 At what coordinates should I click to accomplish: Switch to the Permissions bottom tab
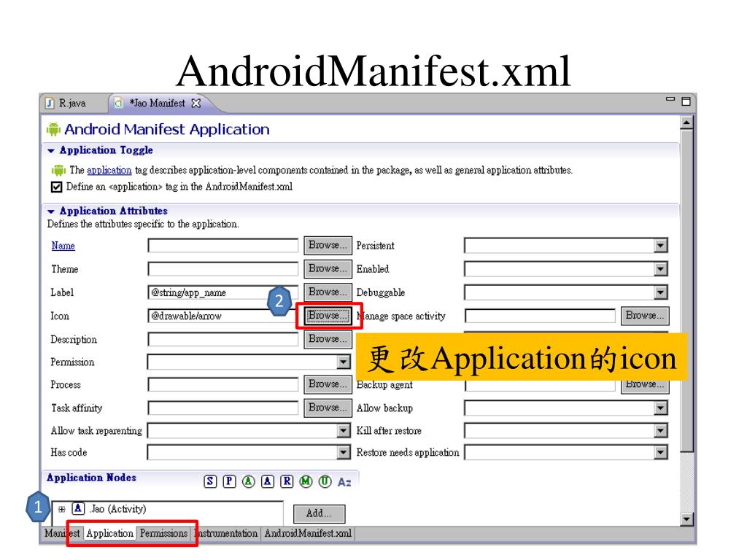pyautogui.click(x=163, y=533)
